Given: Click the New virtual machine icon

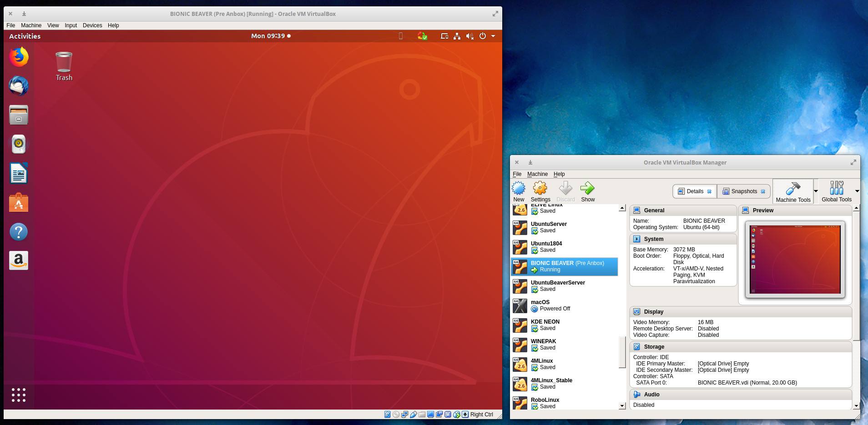Looking at the screenshot, I should coord(519,188).
